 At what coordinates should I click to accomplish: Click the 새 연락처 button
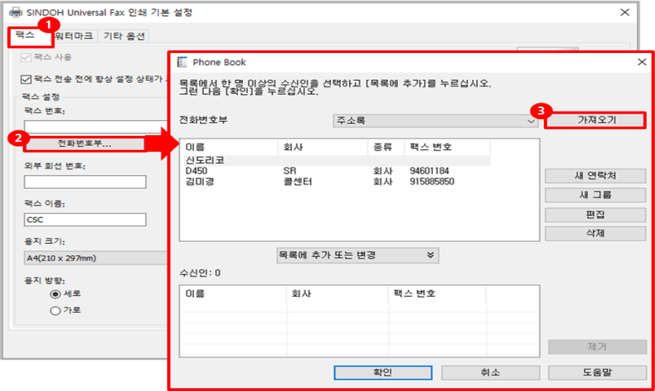pos(595,176)
